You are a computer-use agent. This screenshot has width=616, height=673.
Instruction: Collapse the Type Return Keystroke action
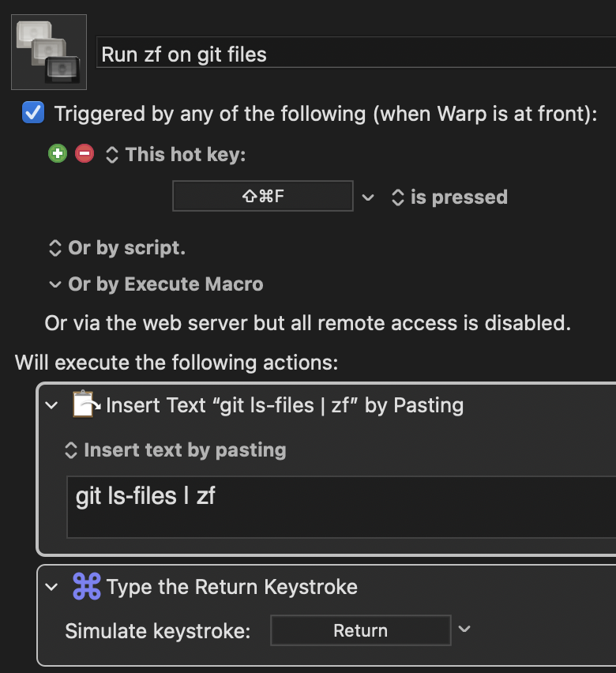pos(53,586)
